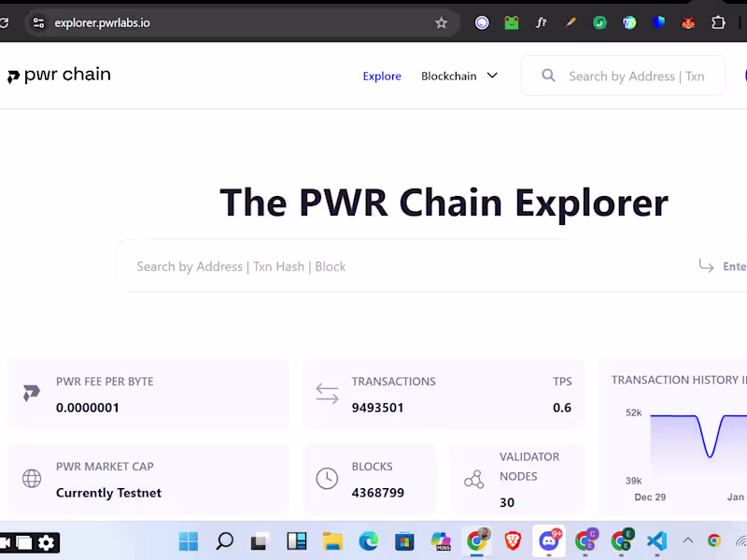
Task: Open the Chrome extensions puzzle menu
Action: (x=718, y=22)
